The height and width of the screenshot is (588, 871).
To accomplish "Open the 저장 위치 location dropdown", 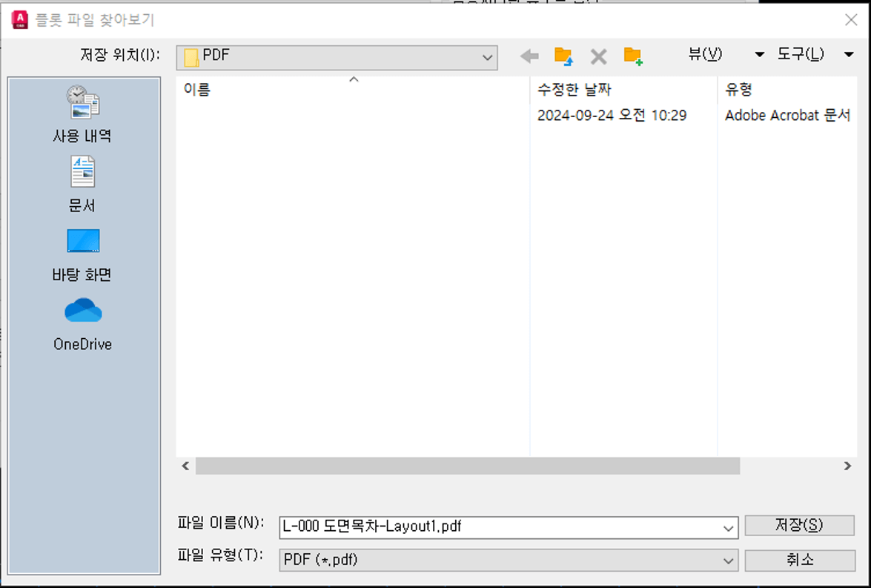I will point(486,56).
